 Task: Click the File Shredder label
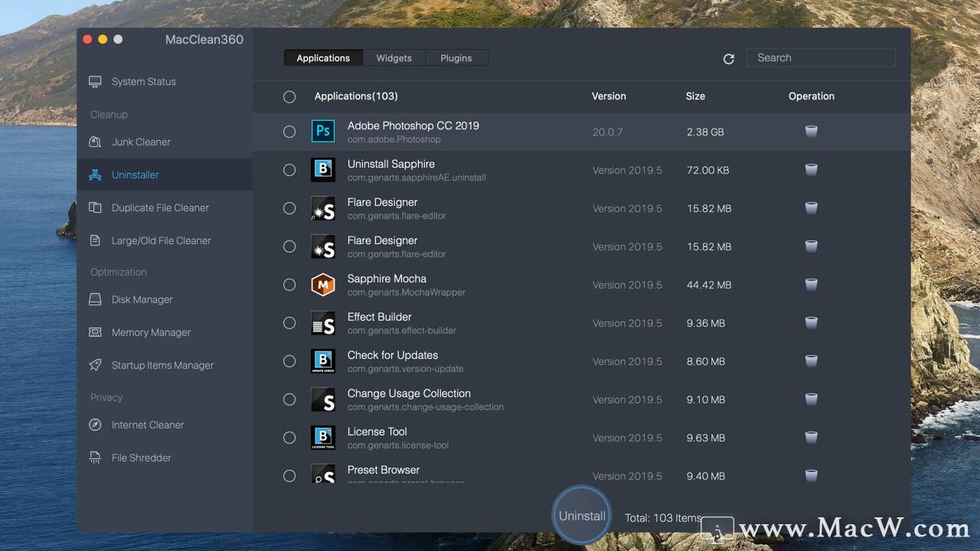(142, 458)
